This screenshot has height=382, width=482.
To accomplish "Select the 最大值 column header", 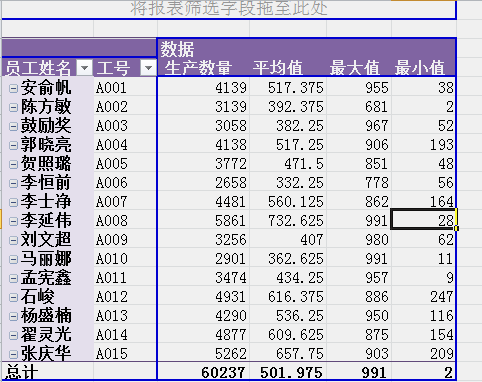I will pos(359,67).
